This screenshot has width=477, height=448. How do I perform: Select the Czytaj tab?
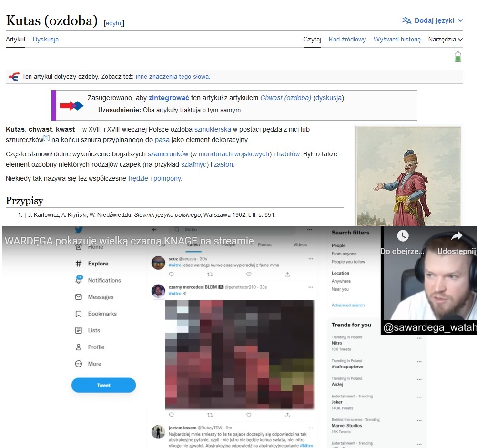[x=312, y=39]
